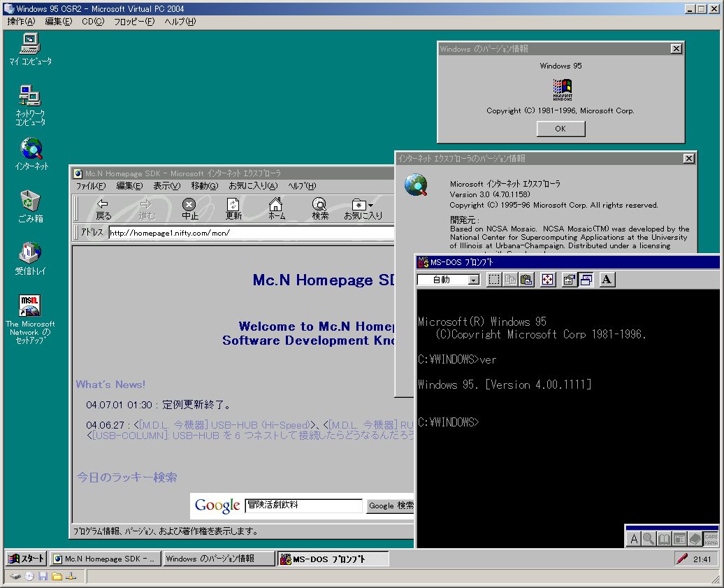Image resolution: width=724 pixels, height=588 pixels.
Task: Click the Mark selection icon in MS-DOS toolbar
Action: pos(494,280)
